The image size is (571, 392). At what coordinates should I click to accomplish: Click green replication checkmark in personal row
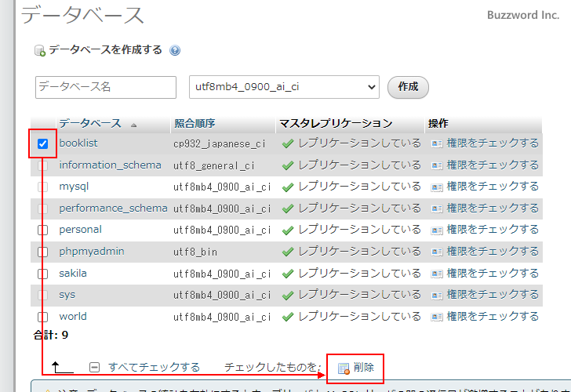[288, 230]
